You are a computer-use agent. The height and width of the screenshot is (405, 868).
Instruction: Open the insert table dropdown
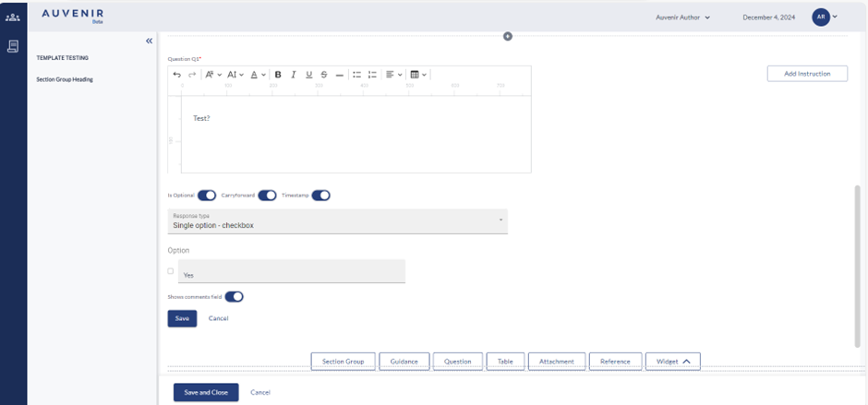tap(418, 75)
